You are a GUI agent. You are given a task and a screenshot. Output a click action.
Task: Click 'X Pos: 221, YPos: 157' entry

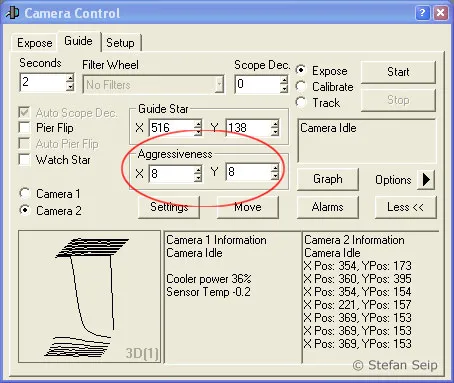[358, 305]
